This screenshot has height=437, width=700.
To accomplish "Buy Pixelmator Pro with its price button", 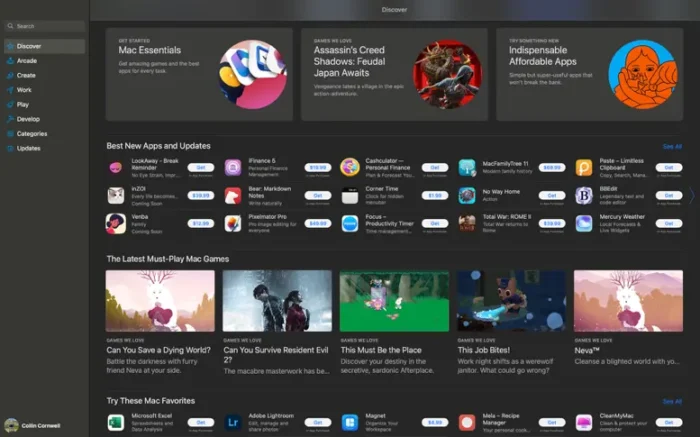I will point(318,223).
